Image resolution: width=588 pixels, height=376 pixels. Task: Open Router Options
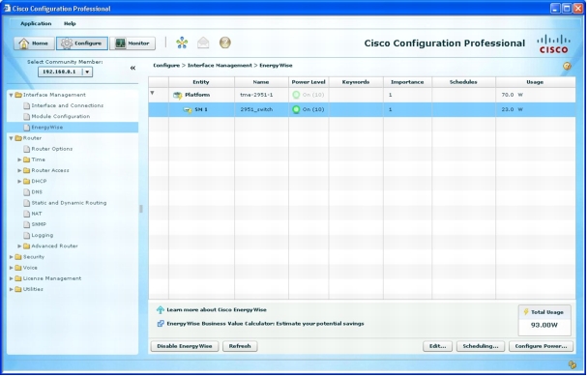pyautogui.click(x=52, y=149)
